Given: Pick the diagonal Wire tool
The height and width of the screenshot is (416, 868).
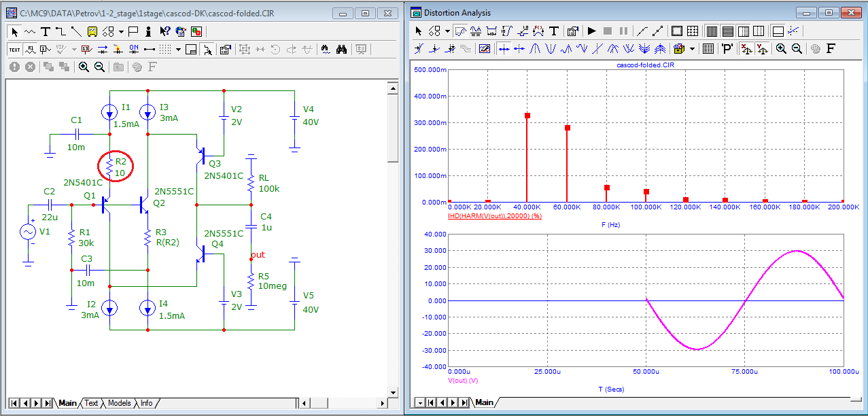Looking at the screenshot, I should coord(76,32).
